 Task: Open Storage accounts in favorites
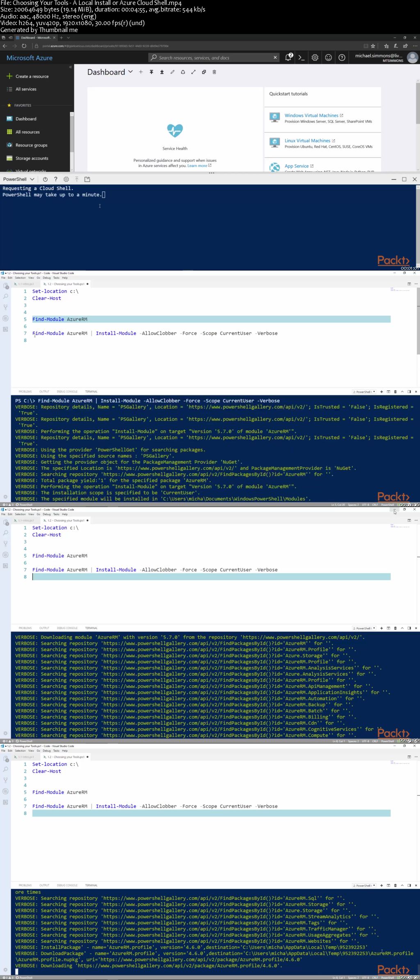click(x=27, y=158)
